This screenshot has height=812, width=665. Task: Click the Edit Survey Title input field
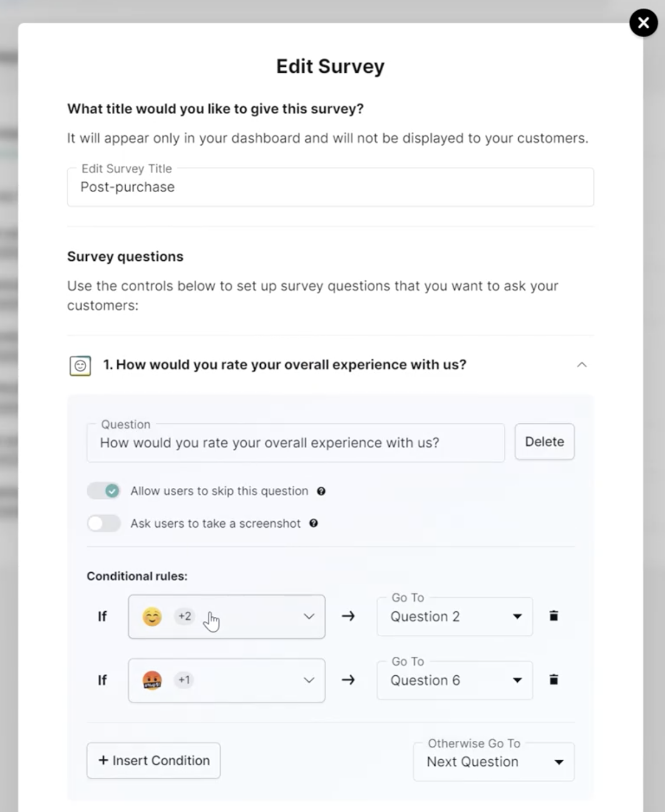[330, 187]
